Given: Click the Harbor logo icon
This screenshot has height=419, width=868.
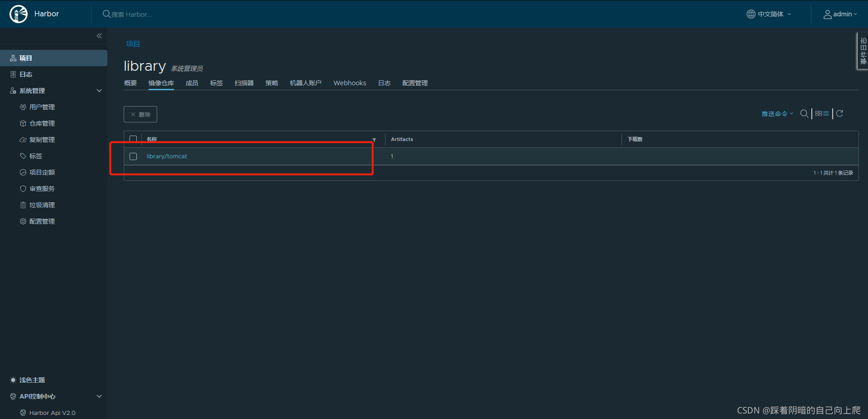Looking at the screenshot, I should 19,14.
